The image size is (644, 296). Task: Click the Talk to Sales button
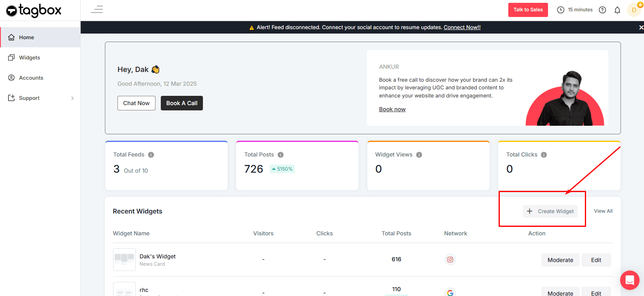pyautogui.click(x=528, y=10)
